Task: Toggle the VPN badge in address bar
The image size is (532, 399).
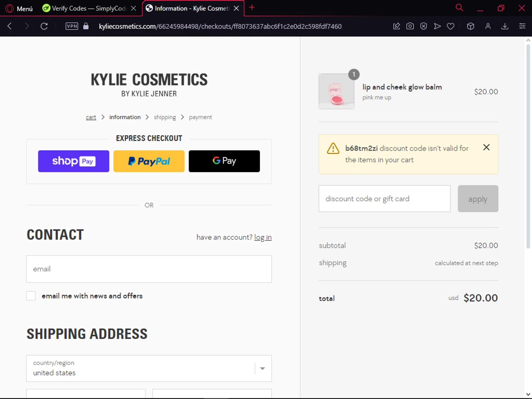Action: 72,26
